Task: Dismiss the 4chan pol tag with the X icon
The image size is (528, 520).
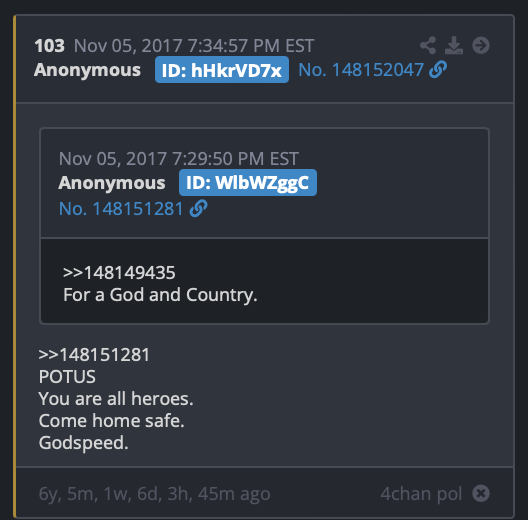Action: 481,494
